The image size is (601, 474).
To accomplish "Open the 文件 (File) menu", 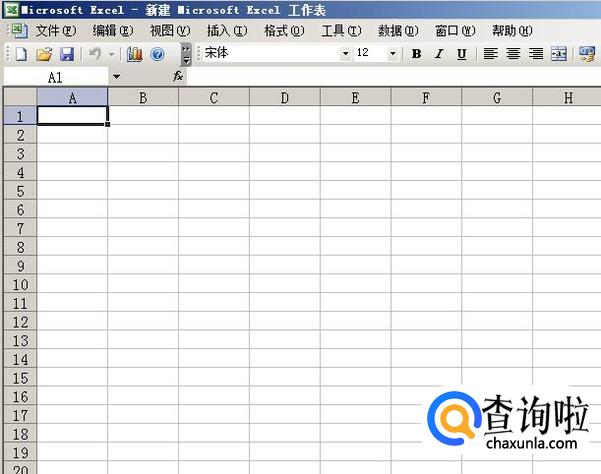I will coord(55,31).
